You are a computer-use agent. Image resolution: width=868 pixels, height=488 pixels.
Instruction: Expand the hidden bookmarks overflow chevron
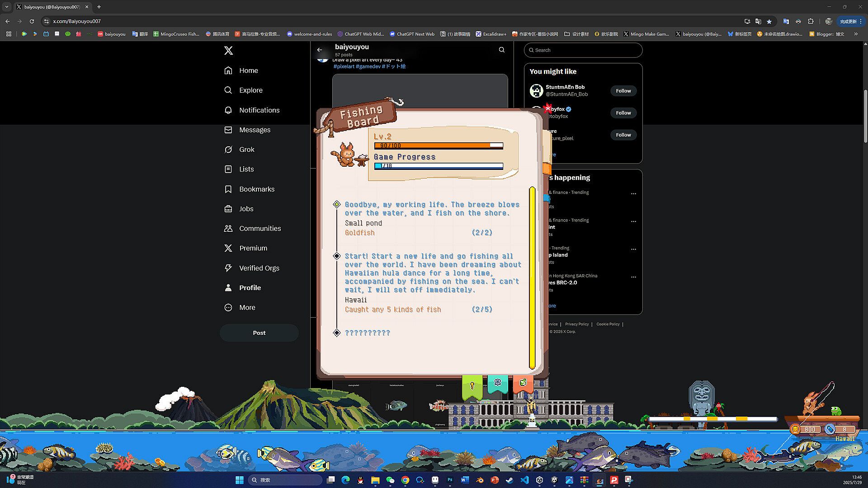tap(855, 34)
